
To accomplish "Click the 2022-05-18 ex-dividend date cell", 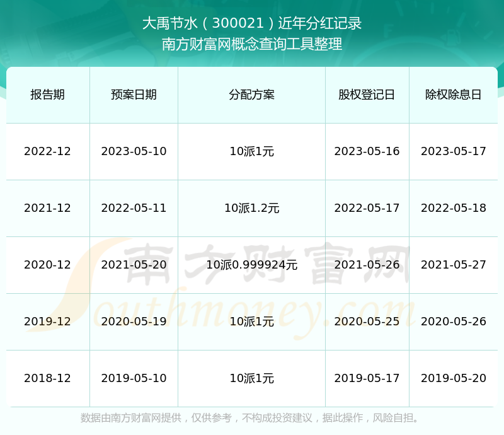I will [454, 208].
